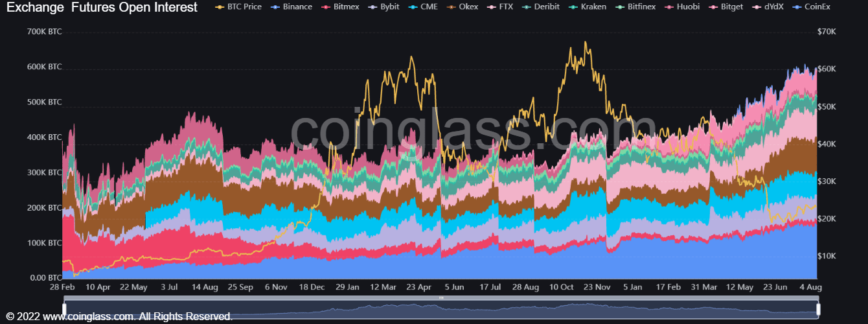
Task: Hide the Okex series via legend
Action: (x=463, y=7)
